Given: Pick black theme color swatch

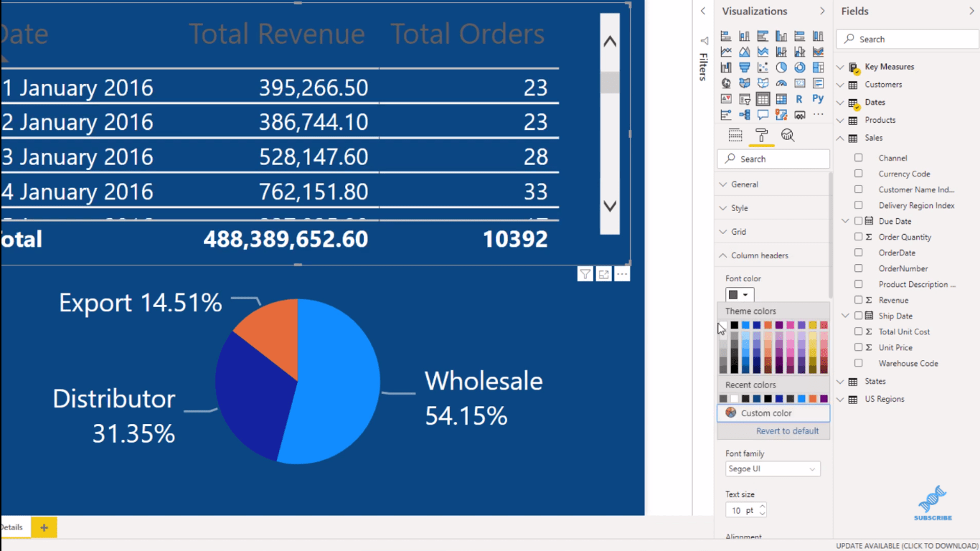Looking at the screenshot, I should tap(734, 325).
